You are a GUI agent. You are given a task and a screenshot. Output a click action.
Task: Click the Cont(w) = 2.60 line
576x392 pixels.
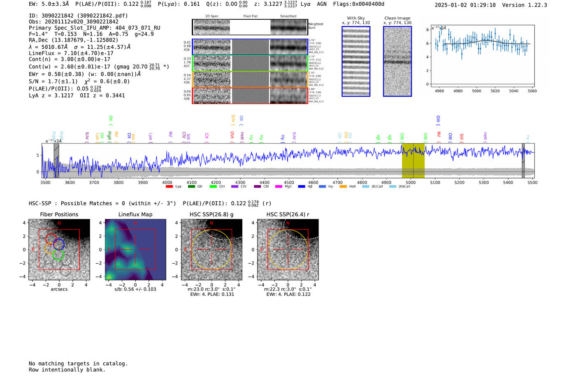coord(99,66)
